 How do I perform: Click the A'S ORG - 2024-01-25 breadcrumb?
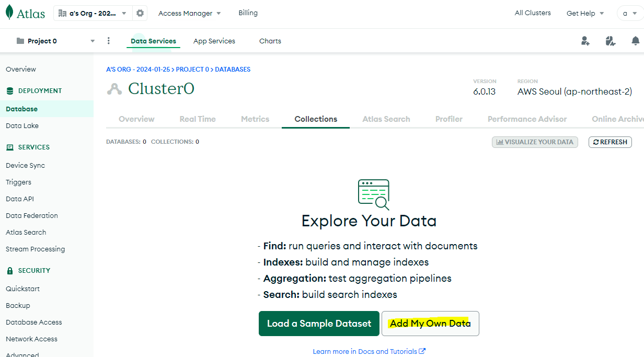138,69
